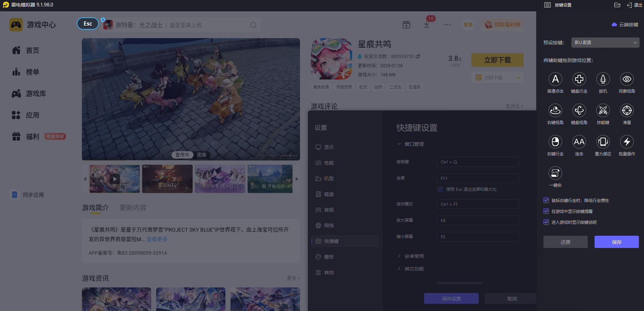Select the 普通点击 (normal tap) key icon

click(555, 79)
